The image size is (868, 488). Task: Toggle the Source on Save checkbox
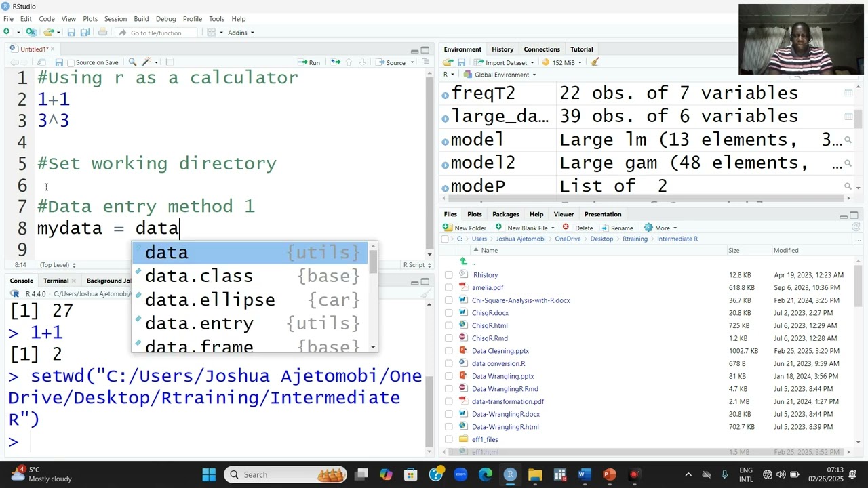pyautogui.click(x=71, y=62)
